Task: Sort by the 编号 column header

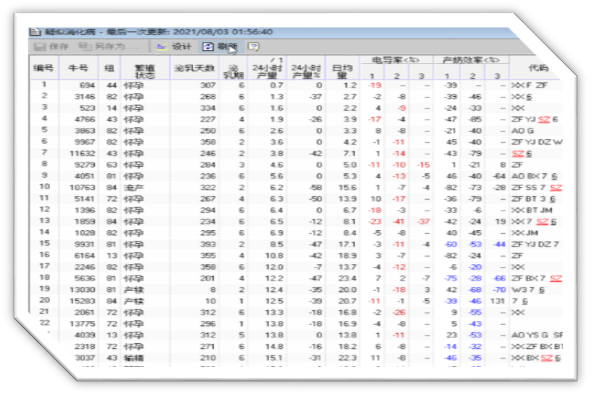Action: point(44,68)
